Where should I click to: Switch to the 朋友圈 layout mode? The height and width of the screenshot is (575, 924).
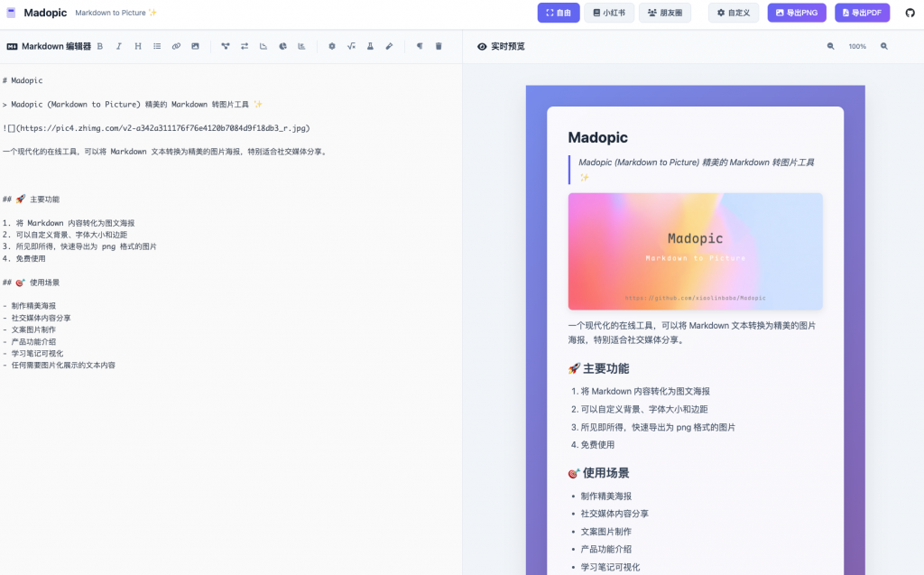(665, 13)
